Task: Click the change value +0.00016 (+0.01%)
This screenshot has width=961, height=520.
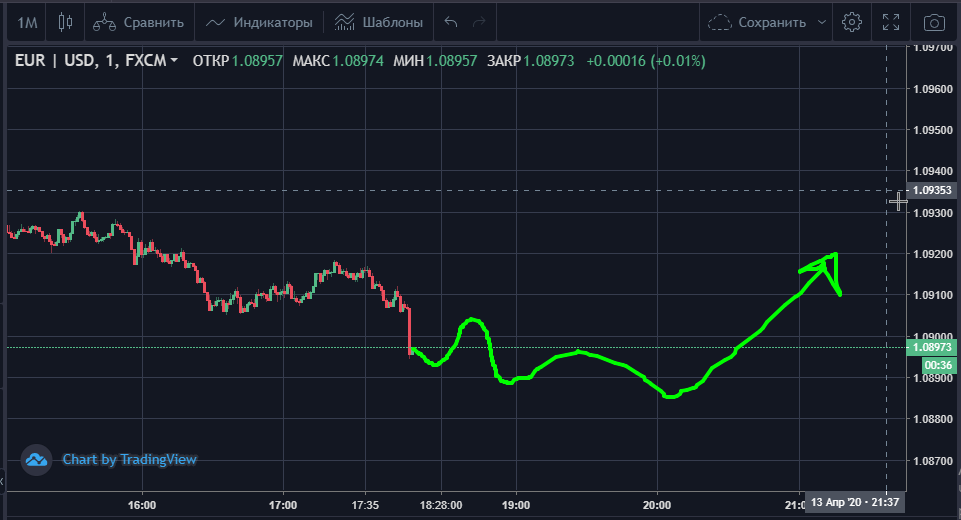Action: point(646,61)
